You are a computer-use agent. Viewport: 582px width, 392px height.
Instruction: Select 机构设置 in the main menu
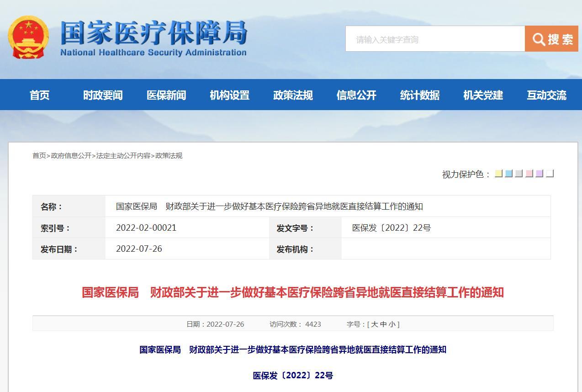coord(229,95)
